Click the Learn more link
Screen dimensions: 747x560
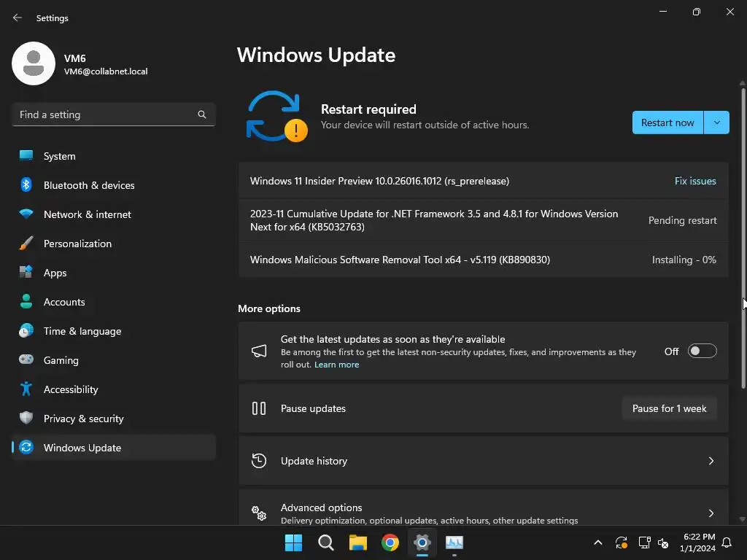click(337, 365)
